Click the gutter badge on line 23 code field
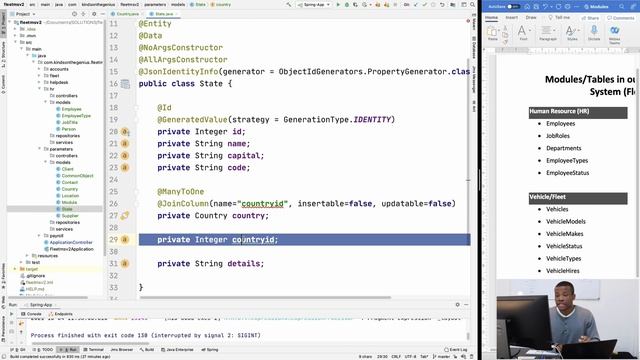 click(x=125, y=167)
